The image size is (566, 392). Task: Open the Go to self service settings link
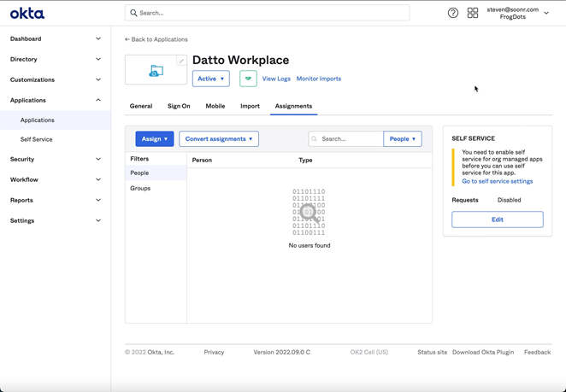497,181
